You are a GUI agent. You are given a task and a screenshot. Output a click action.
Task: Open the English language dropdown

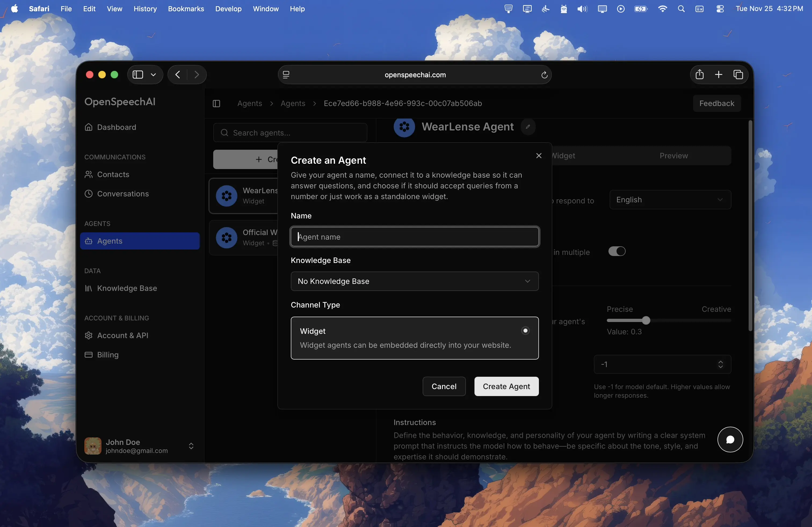(x=670, y=200)
